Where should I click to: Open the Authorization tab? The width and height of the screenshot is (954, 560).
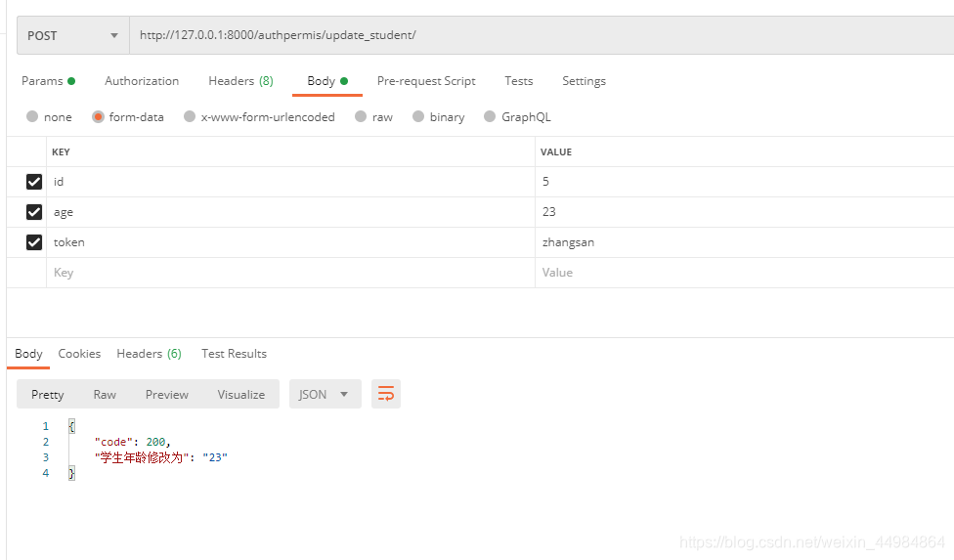pos(142,81)
